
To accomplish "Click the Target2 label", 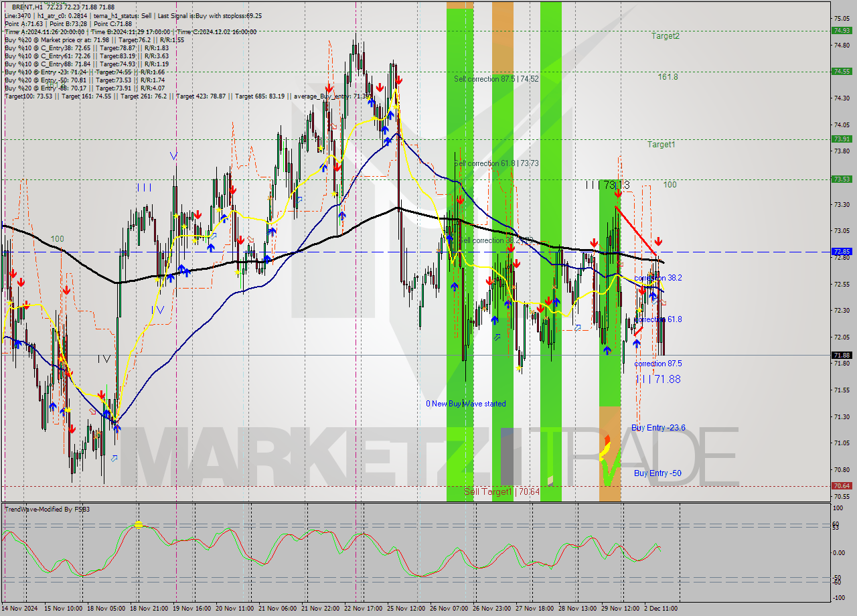I will (x=666, y=36).
